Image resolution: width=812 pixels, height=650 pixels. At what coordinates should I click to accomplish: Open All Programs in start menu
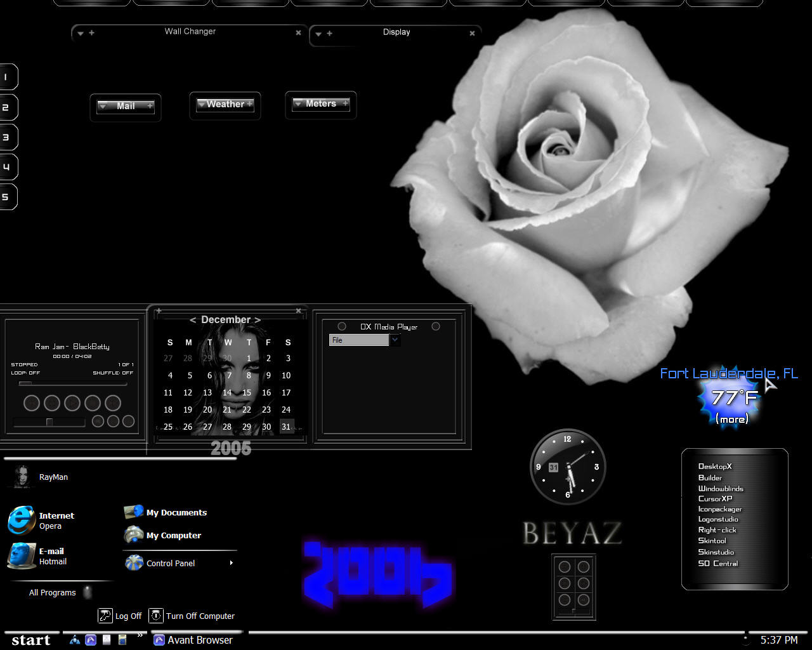coord(53,592)
